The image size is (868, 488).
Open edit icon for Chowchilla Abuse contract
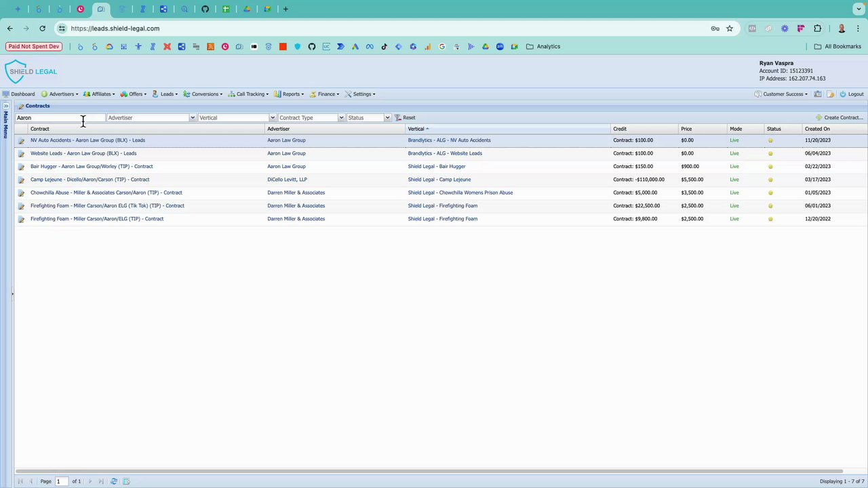point(21,193)
